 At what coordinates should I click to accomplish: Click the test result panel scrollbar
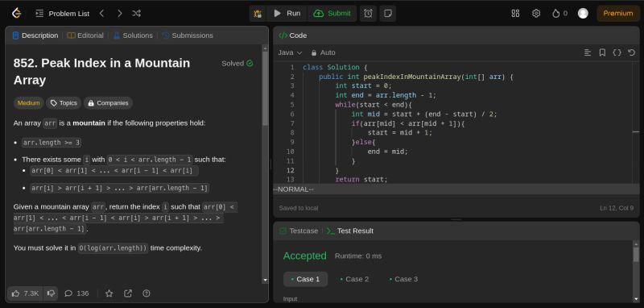tap(636, 255)
